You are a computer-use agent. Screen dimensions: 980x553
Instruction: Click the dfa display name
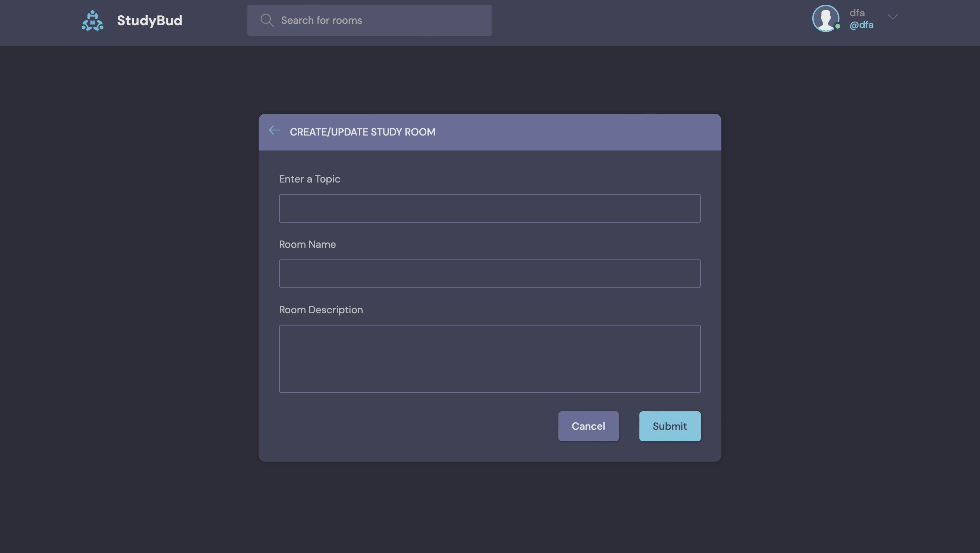[x=857, y=13]
